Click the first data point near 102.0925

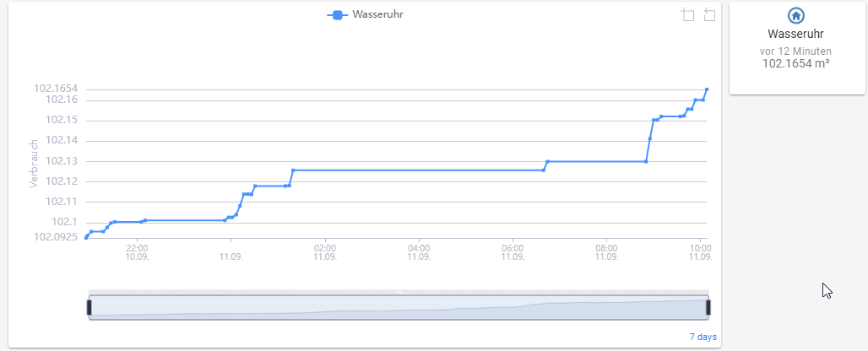coord(86,238)
